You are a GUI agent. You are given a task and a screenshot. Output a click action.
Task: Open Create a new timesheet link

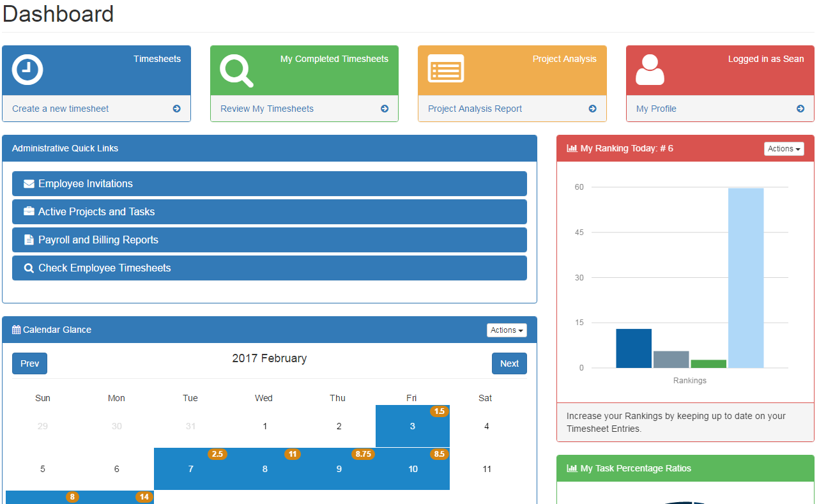[61, 109]
